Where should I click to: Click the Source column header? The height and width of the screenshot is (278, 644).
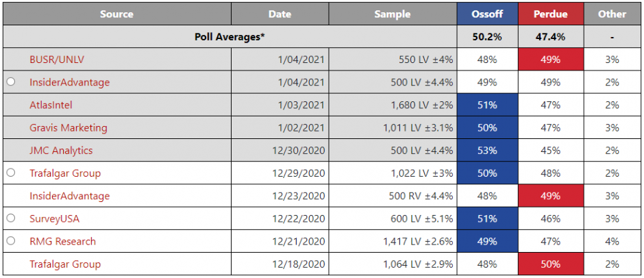tap(116, 14)
